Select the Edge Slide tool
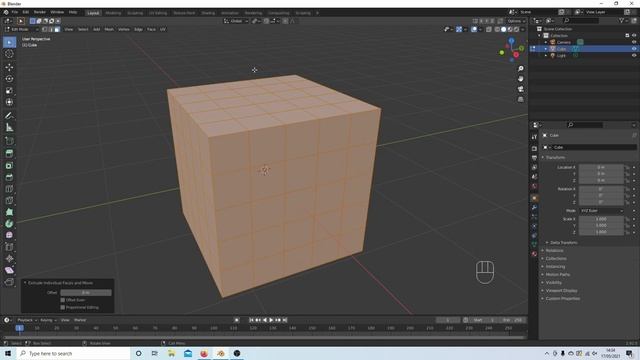 point(9,247)
